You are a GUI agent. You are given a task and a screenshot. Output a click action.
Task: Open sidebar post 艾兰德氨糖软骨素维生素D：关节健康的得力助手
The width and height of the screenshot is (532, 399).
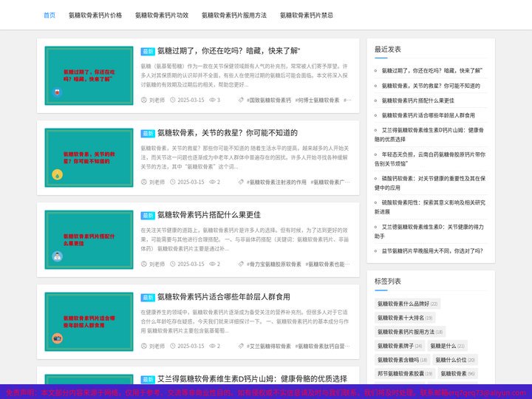pos(429,231)
